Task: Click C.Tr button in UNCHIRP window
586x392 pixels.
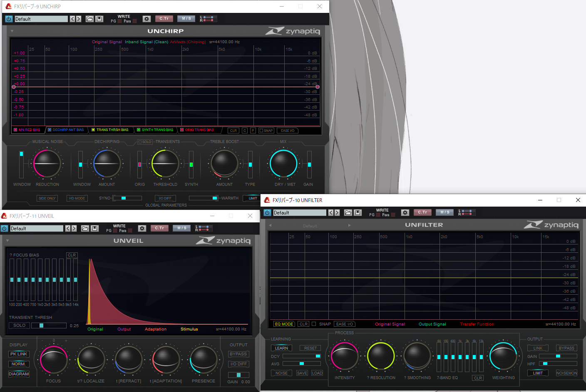Action: pos(164,18)
